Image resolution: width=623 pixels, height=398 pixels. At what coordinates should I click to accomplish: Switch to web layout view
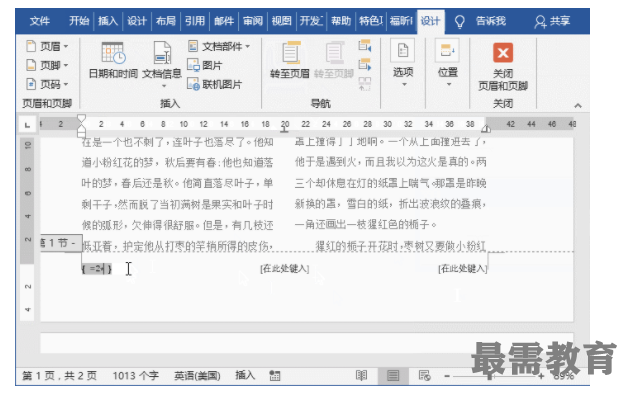click(x=424, y=376)
